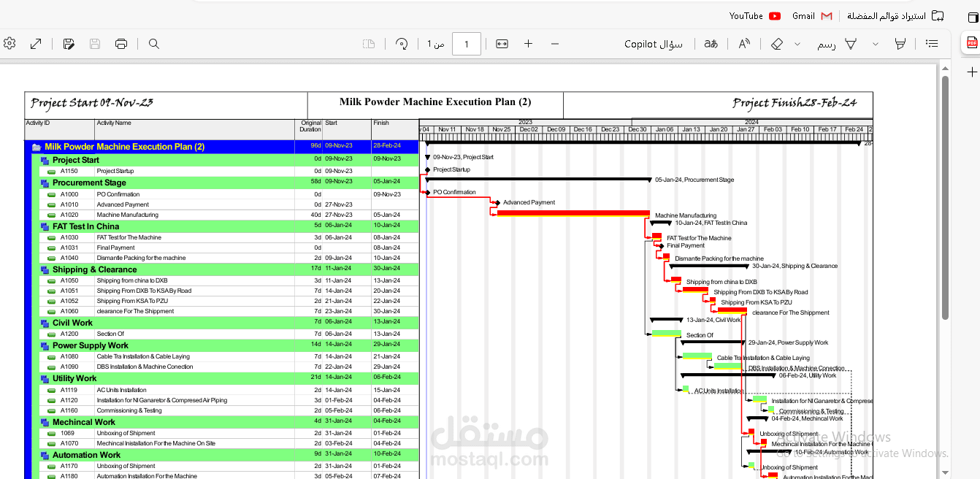980x479 pixels.
Task: Open the Find search magnifier
Action: point(154,44)
